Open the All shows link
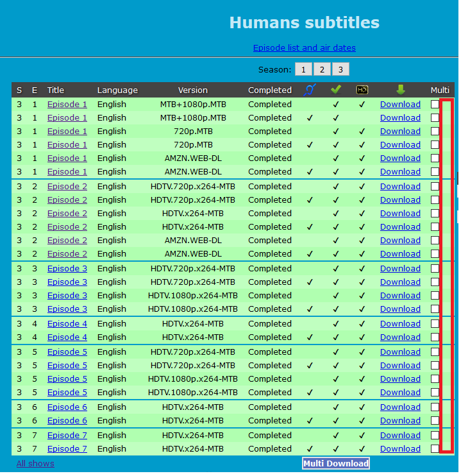The height and width of the screenshot is (476, 461). (x=35, y=464)
